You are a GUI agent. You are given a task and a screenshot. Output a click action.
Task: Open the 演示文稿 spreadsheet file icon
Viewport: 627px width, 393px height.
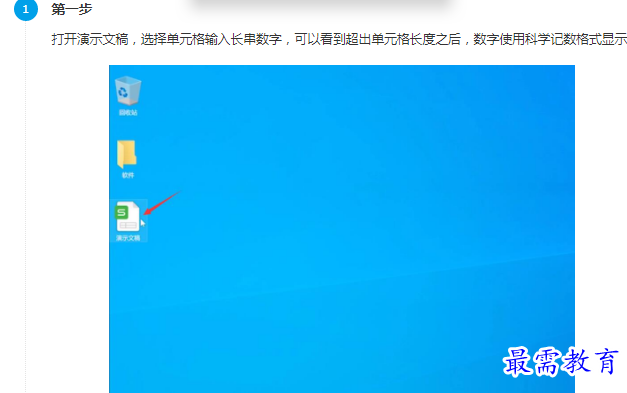pos(128,216)
